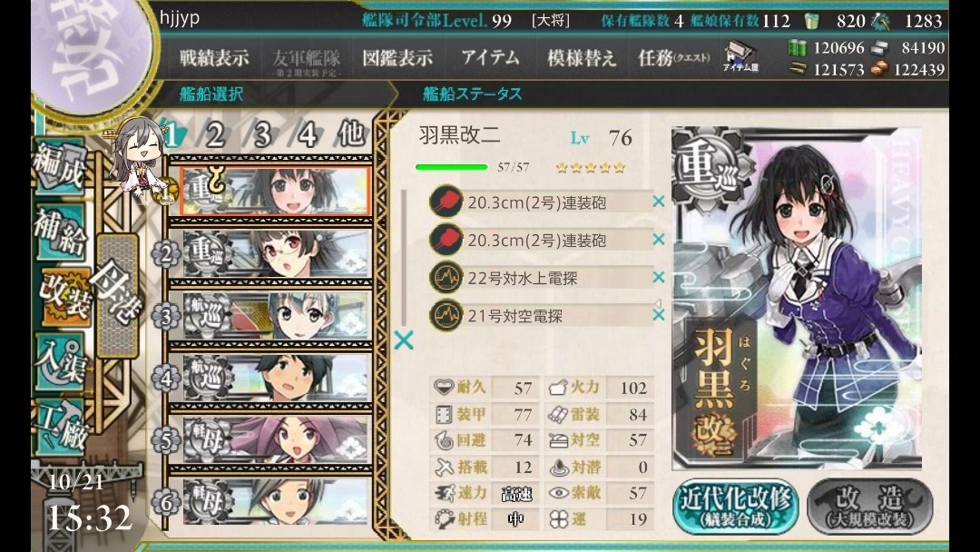This screenshot has width=980, height=552.
Task: Open the 入渠 (Docking) sidebar icon
Action: [x=60, y=362]
